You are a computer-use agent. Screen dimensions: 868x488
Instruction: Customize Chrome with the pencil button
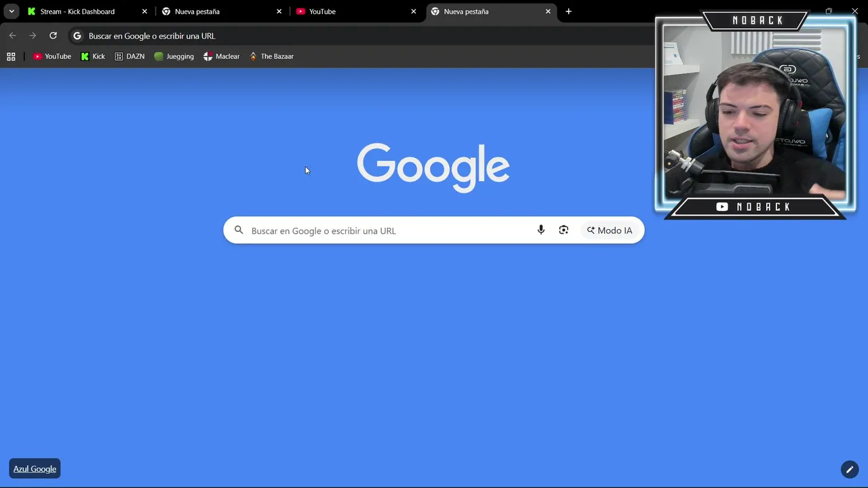point(850,469)
